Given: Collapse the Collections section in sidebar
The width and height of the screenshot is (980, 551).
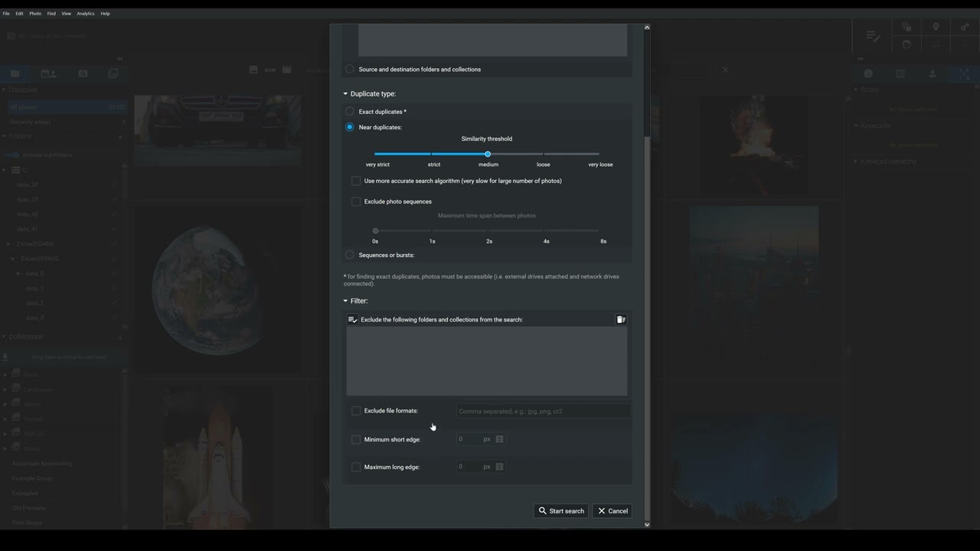Looking at the screenshot, I should click(4, 337).
